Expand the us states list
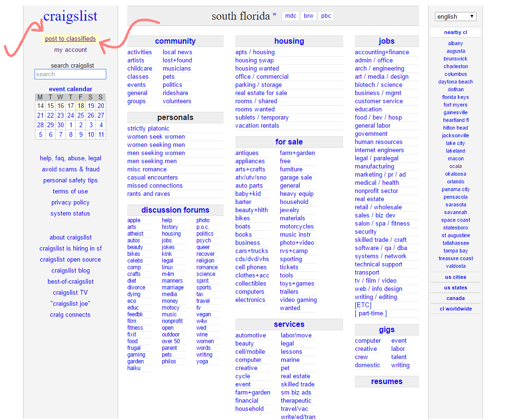This screenshot has height=420, width=506. coord(455,288)
